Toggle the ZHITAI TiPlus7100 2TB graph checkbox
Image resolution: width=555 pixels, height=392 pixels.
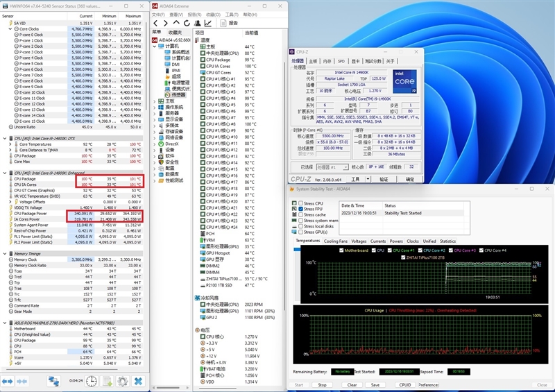point(403,257)
